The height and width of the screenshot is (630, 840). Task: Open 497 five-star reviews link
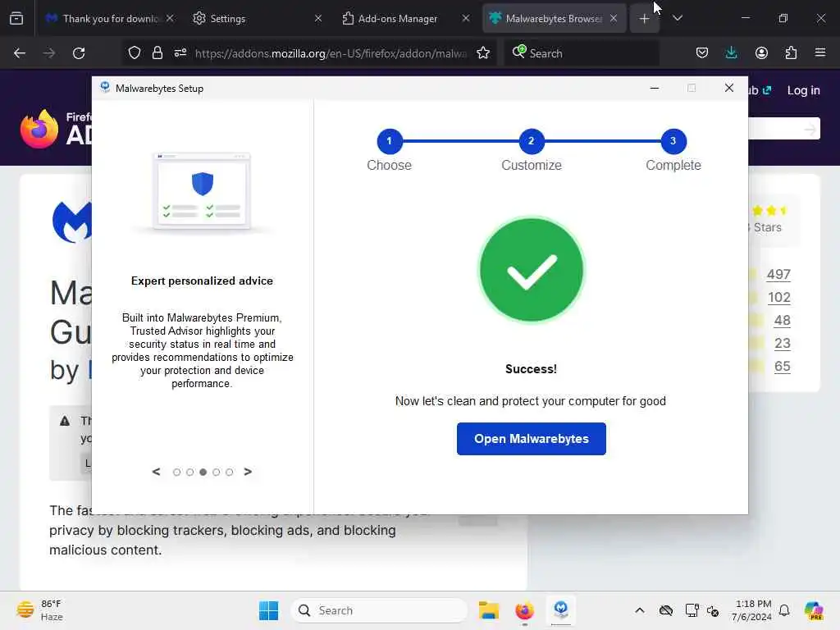point(778,274)
